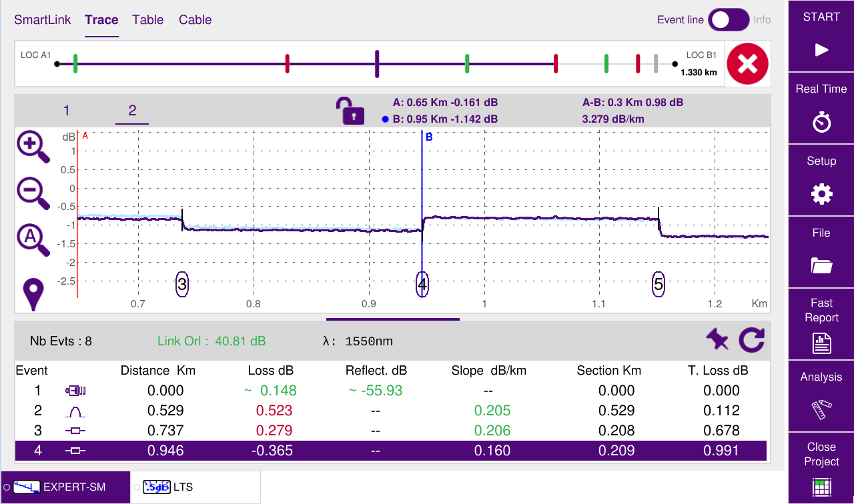Click the pin icon in results header
Viewport: 854px width, 504px height.
click(717, 341)
